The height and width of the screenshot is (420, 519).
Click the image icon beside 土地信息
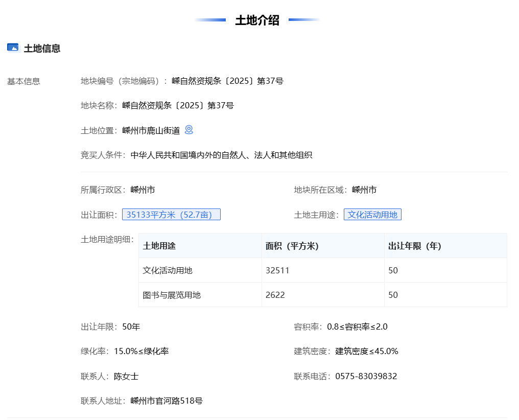coord(13,48)
